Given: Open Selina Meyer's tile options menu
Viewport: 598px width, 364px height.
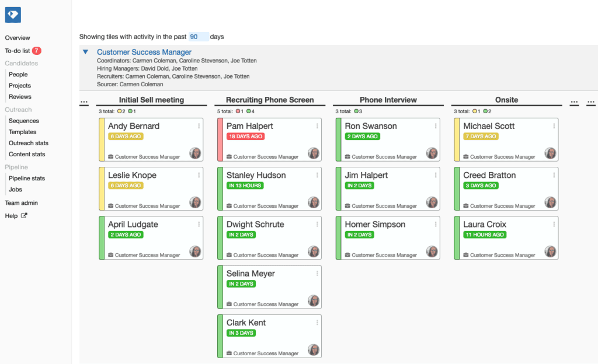Looking at the screenshot, I should tap(317, 274).
